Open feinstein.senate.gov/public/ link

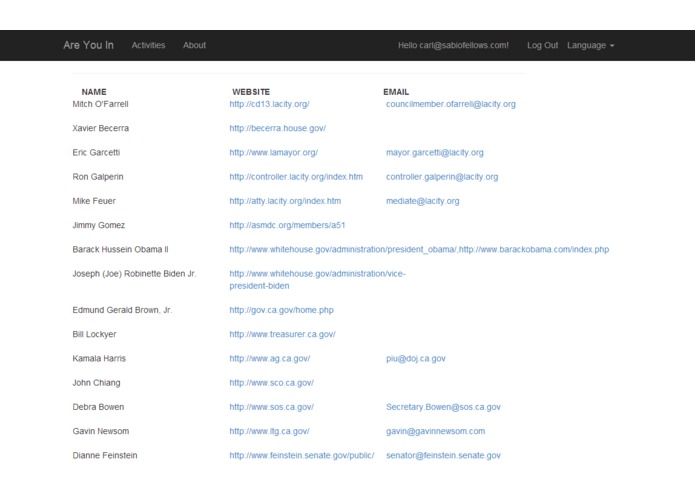pyautogui.click(x=301, y=455)
